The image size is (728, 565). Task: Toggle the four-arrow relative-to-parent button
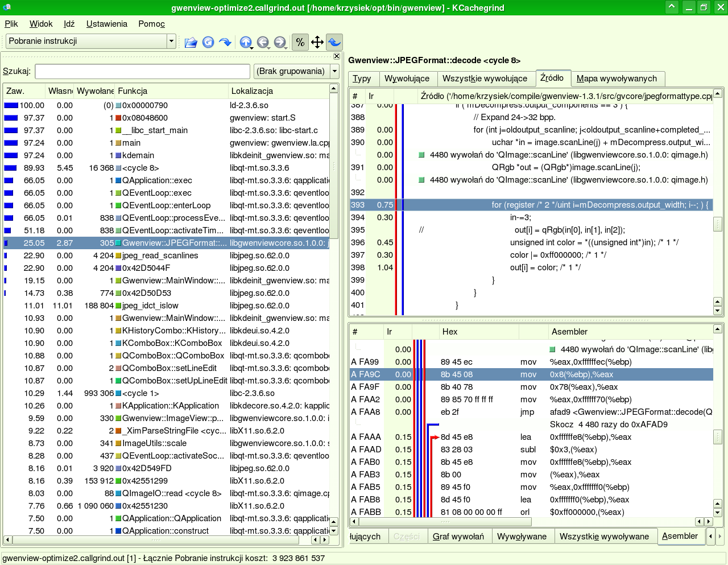[317, 42]
